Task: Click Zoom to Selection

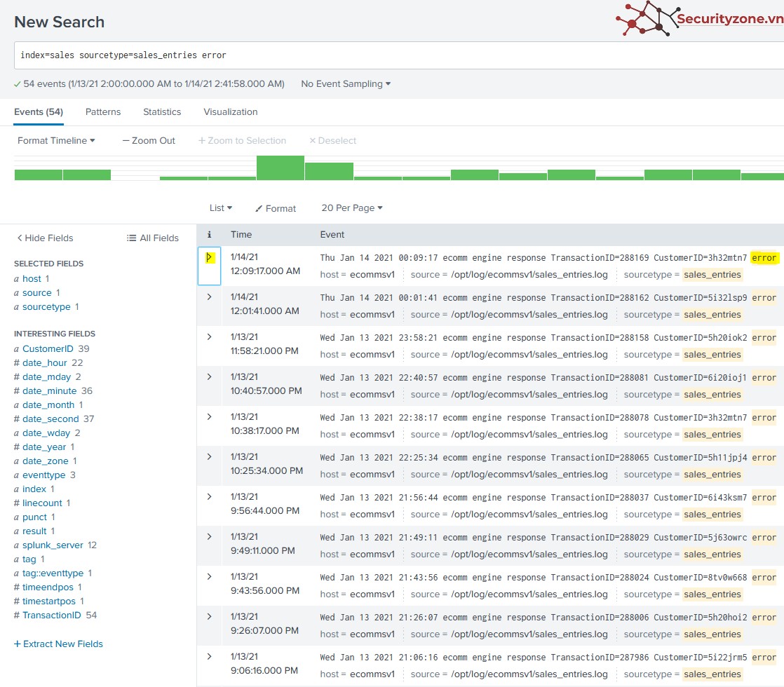Action: click(x=243, y=140)
